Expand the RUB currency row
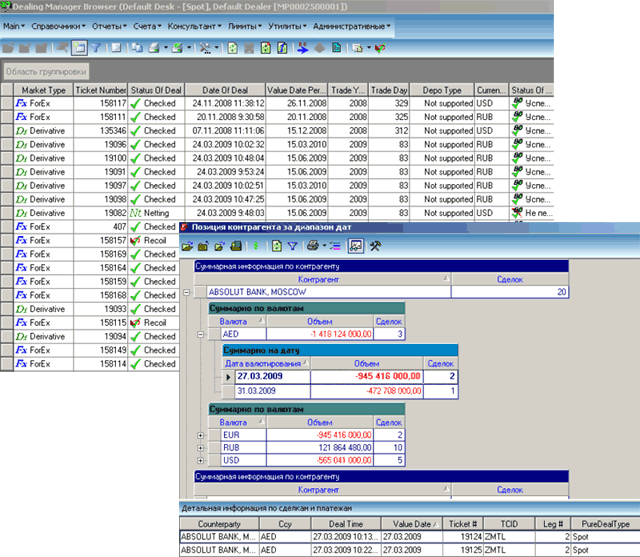640x557 pixels. [200, 448]
